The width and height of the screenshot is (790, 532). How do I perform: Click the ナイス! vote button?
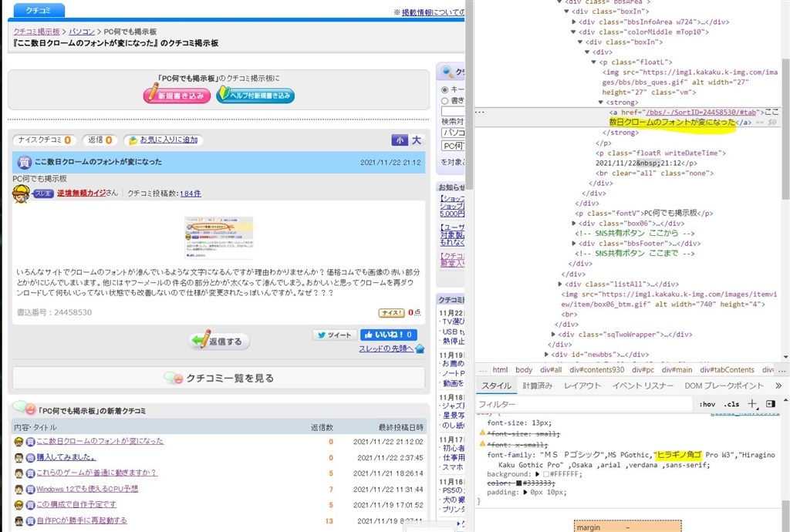click(x=392, y=312)
